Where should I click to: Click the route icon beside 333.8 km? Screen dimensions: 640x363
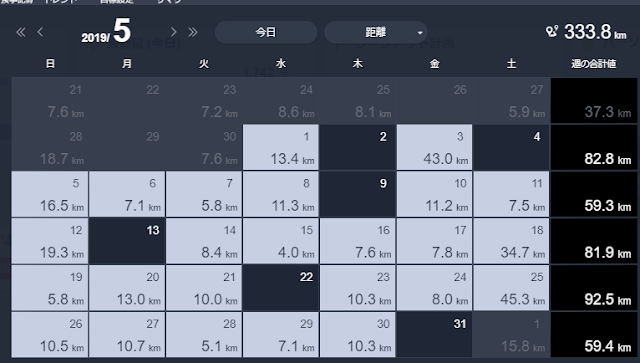tap(552, 31)
